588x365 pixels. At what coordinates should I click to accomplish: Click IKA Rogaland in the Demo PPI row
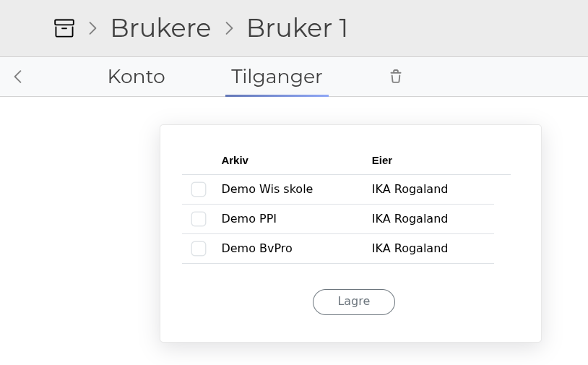click(410, 219)
